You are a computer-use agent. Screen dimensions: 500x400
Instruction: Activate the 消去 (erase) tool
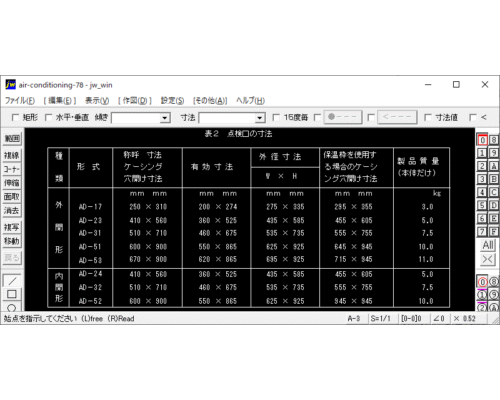pyautogui.click(x=12, y=211)
